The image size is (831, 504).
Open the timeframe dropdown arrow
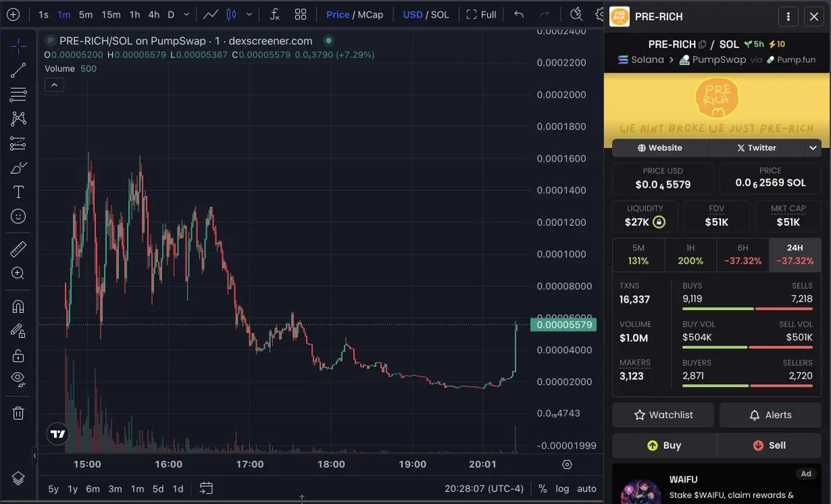pyautogui.click(x=188, y=14)
